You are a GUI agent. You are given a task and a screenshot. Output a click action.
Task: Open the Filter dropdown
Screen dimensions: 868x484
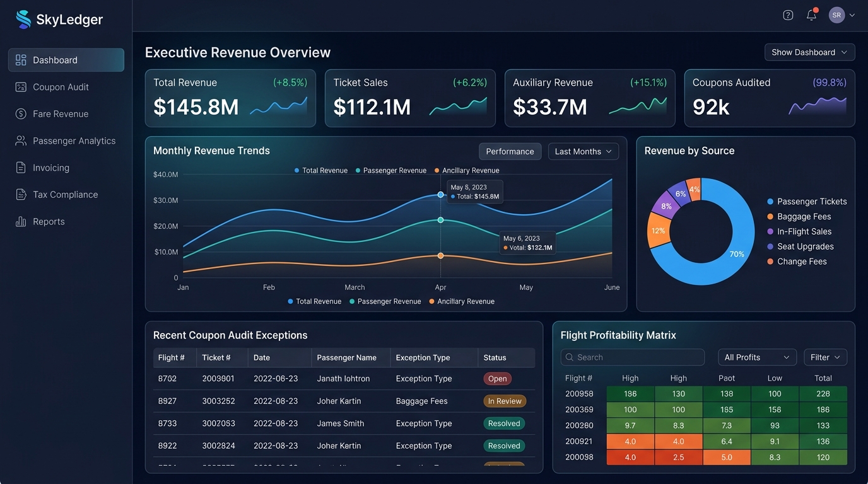(825, 357)
